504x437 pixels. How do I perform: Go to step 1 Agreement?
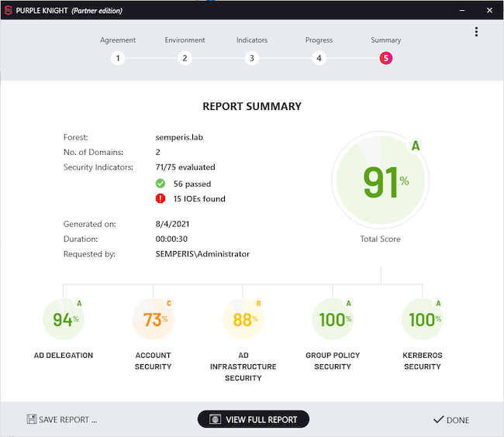point(118,58)
